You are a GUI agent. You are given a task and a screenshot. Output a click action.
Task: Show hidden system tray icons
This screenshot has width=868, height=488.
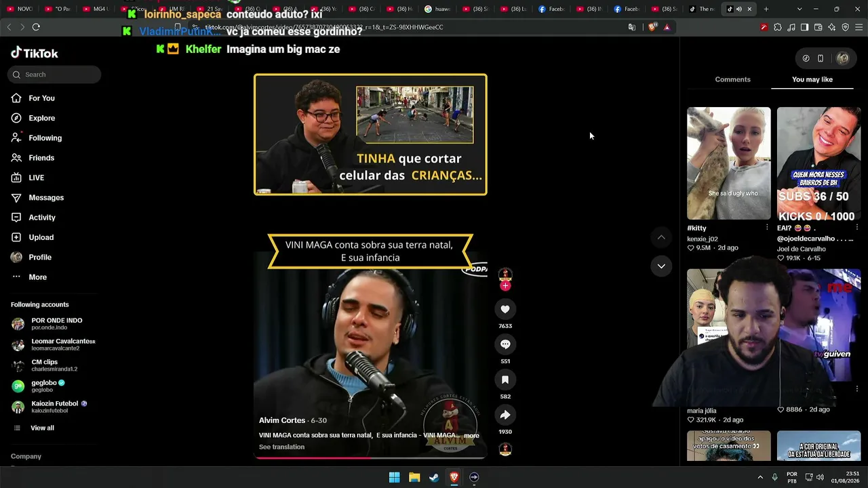[760, 477]
